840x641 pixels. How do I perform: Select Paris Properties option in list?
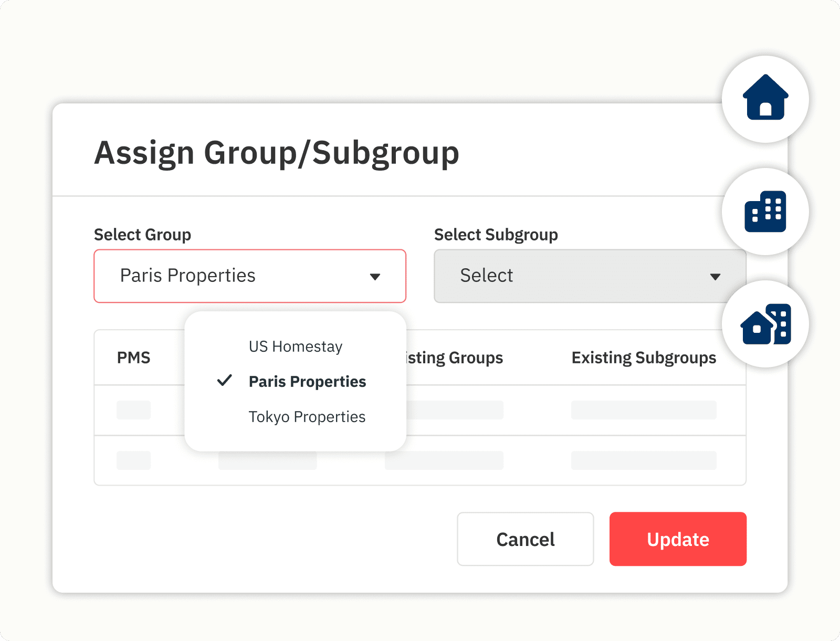pos(307,382)
